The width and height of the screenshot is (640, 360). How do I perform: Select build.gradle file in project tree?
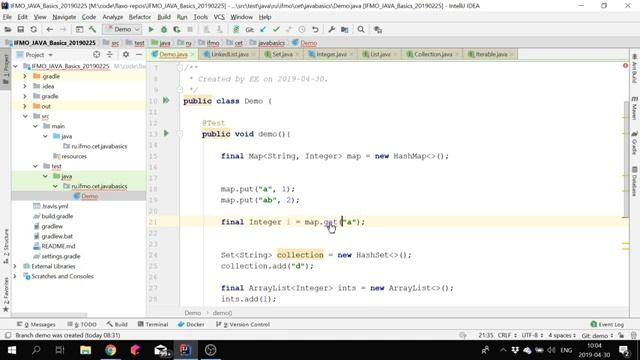[x=57, y=216]
